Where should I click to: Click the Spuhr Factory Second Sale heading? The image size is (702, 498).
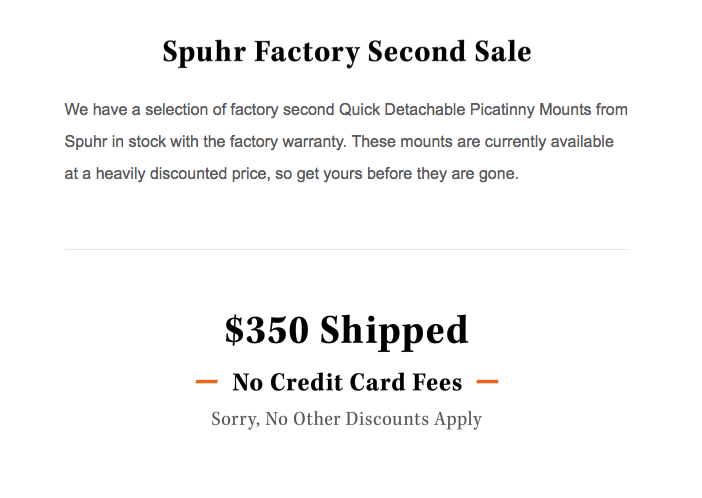coord(347,52)
